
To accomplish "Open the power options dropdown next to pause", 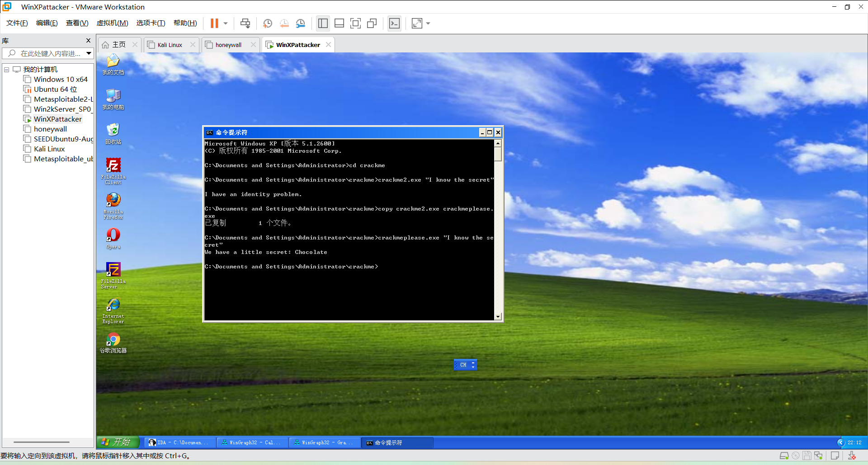I will coord(226,23).
